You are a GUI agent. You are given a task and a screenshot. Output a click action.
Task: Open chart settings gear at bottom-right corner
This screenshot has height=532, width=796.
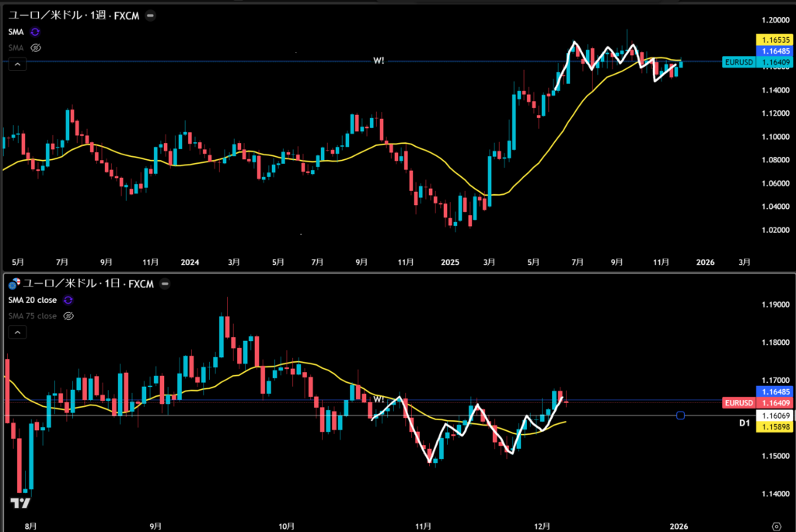click(776, 525)
